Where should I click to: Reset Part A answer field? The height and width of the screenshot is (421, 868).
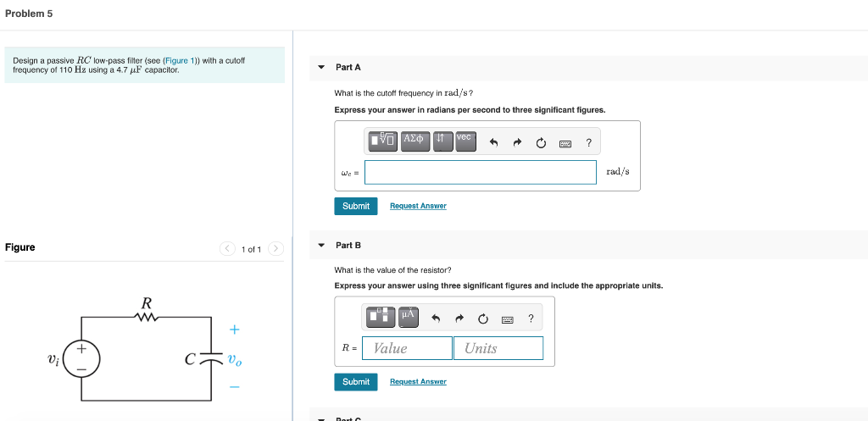541,143
